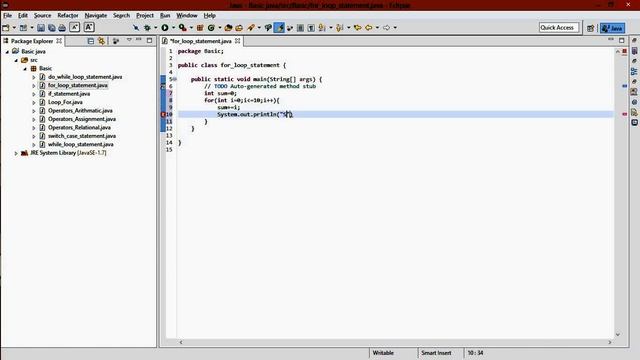The height and width of the screenshot is (360, 640).
Task: Click the Save All toolbar icon
Action: [51, 28]
